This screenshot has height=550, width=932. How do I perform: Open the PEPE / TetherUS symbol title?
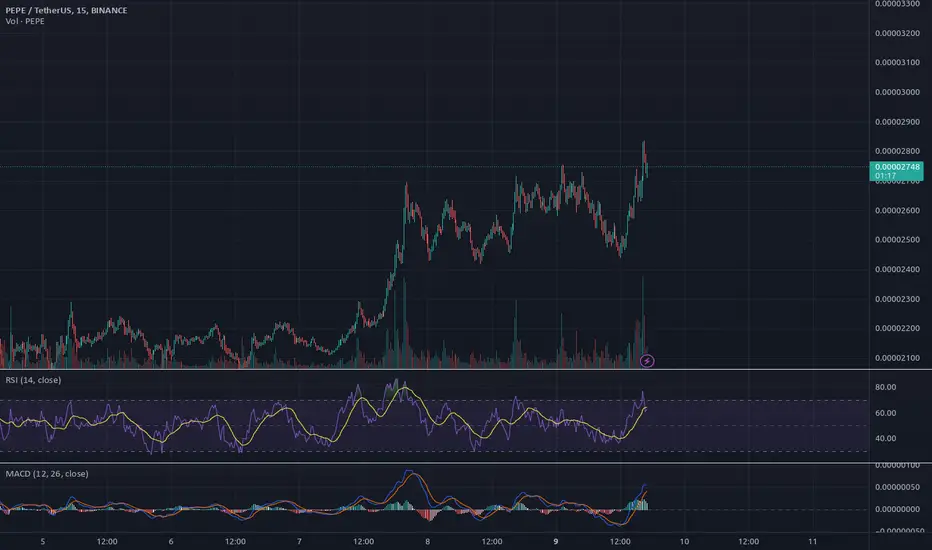(66, 10)
